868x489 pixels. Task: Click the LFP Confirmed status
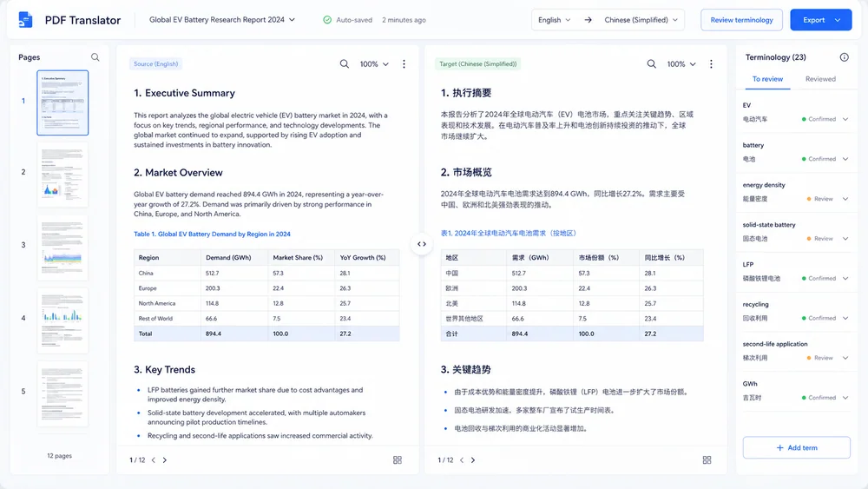click(x=819, y=279)
